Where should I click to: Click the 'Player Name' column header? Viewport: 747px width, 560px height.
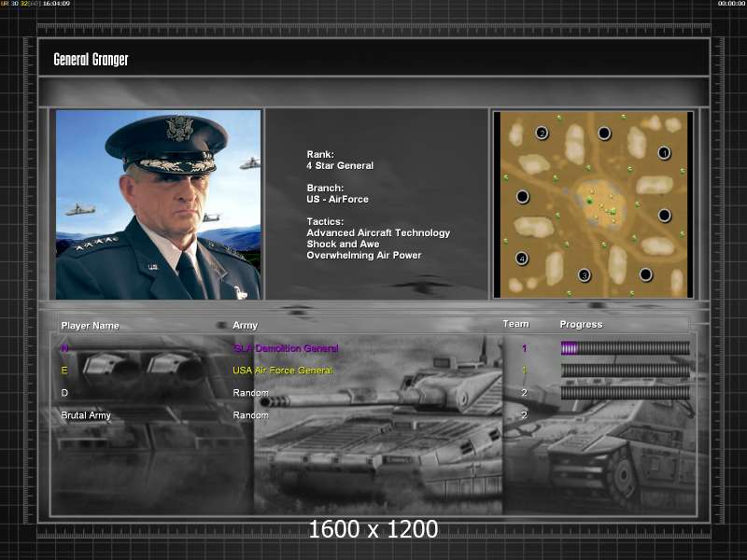point(90,326)
